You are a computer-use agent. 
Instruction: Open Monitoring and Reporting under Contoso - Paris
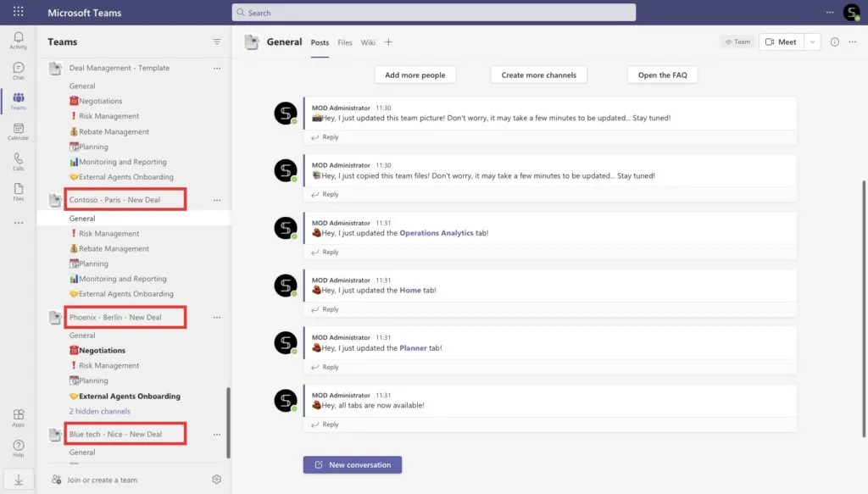(x=118, y=279)
